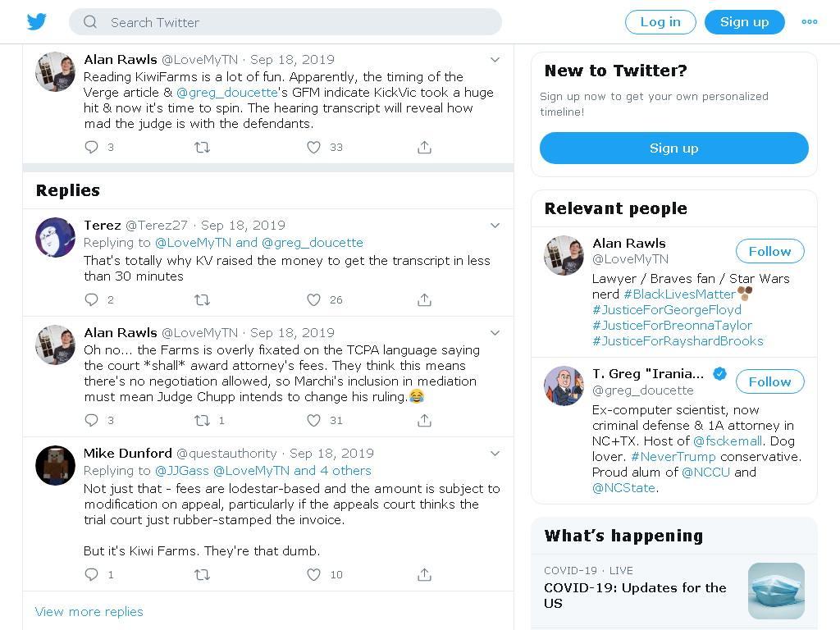This screenshot has height=630, width=840.
Task: Follow Alan Rawls in Relevant people
Action: click(769, 251)
